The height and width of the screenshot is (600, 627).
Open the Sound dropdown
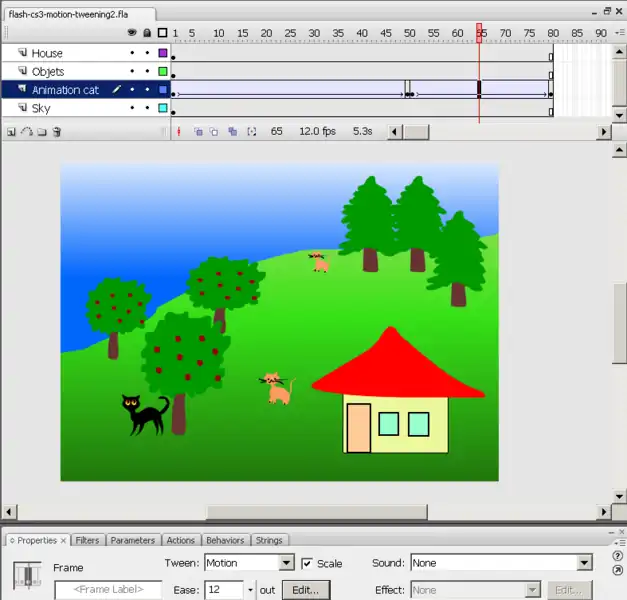(586, 564)
